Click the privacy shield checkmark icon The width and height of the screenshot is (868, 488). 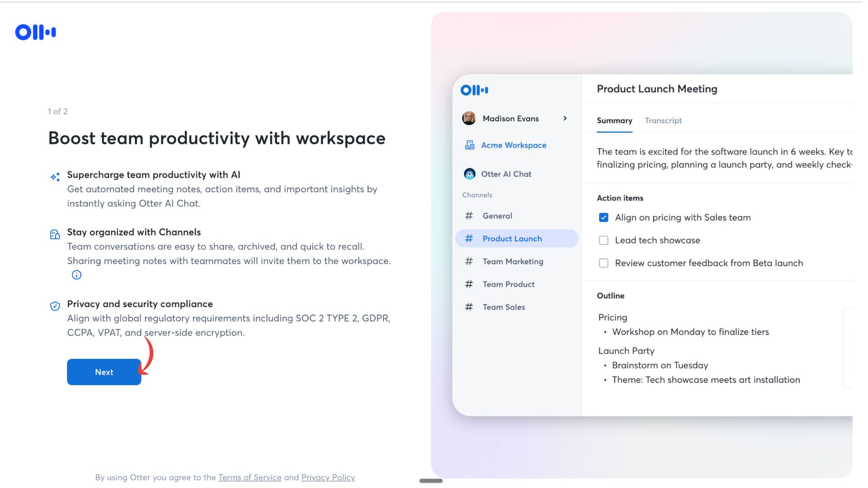tap(55, 306)
